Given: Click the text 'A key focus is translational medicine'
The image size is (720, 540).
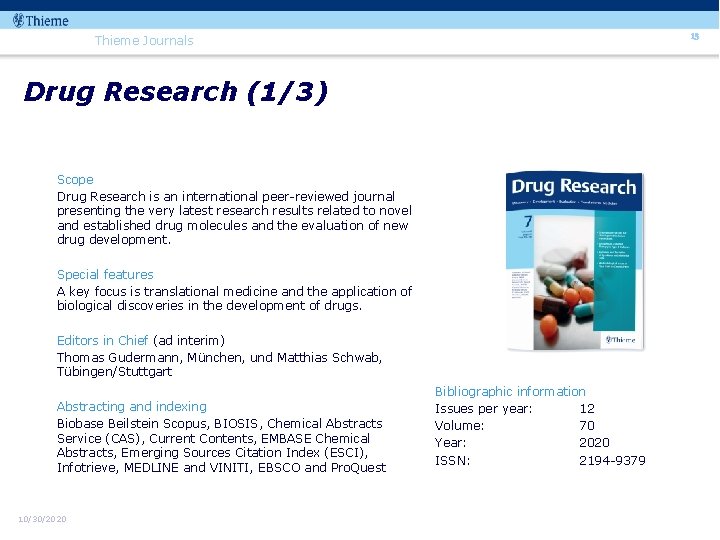Looking at the screenshot, I should click(x=167, y=292).
